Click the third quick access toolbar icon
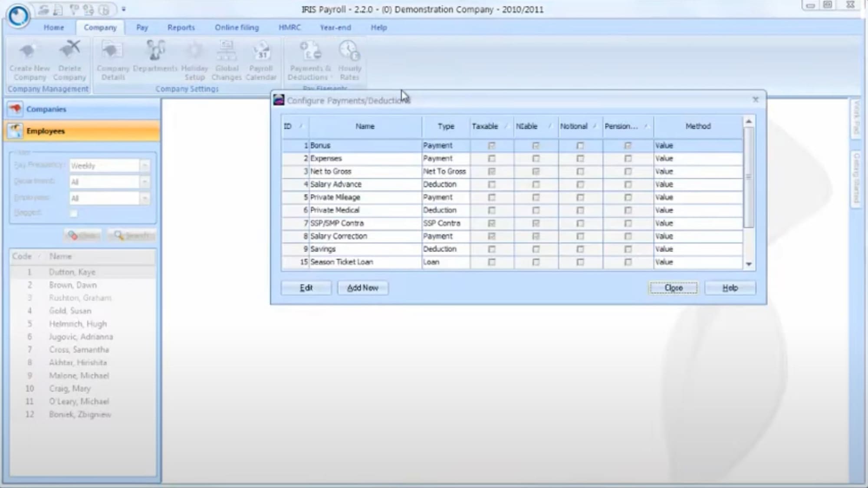Image resolution: width=868 pixels, height=488 pixels. (74, 10)
